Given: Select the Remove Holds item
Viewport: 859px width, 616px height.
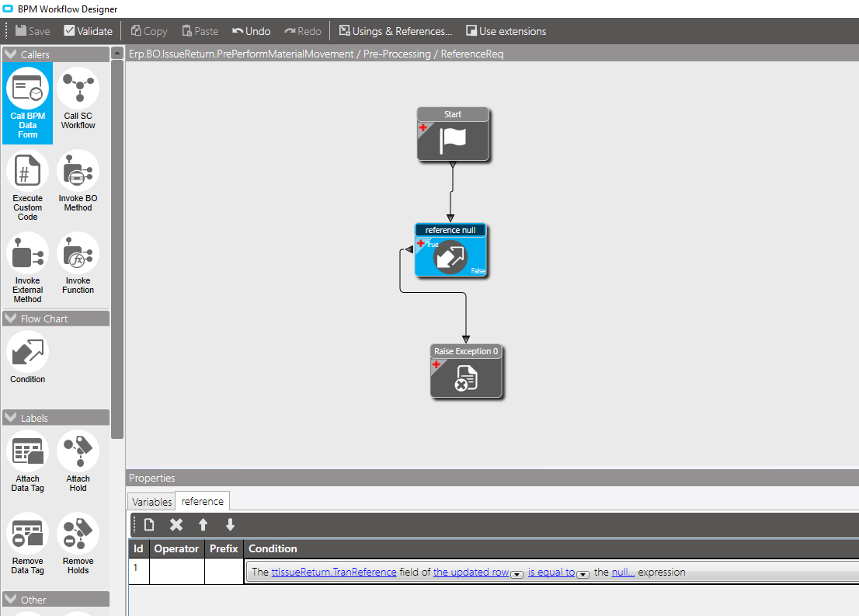Looking at the screenshot, I should 78,543.
